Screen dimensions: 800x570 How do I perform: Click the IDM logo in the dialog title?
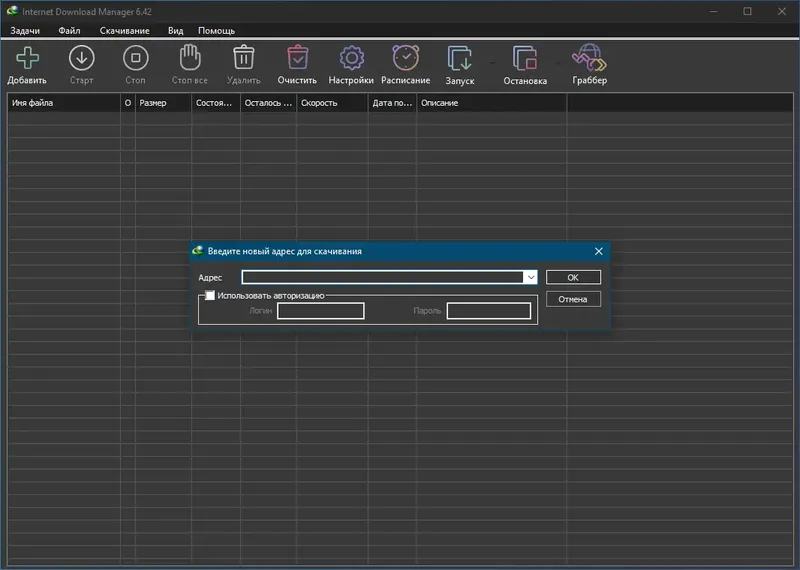[x=197, y=251]
